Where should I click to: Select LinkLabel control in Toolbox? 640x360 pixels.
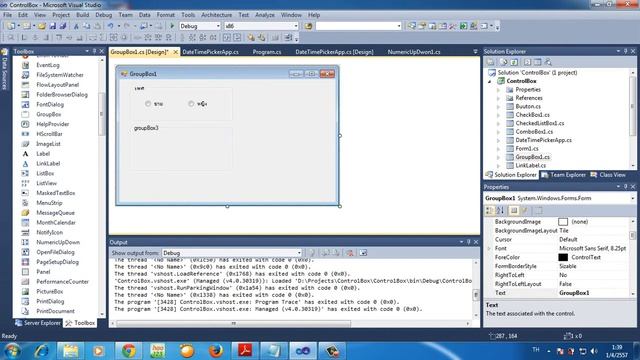48,163
